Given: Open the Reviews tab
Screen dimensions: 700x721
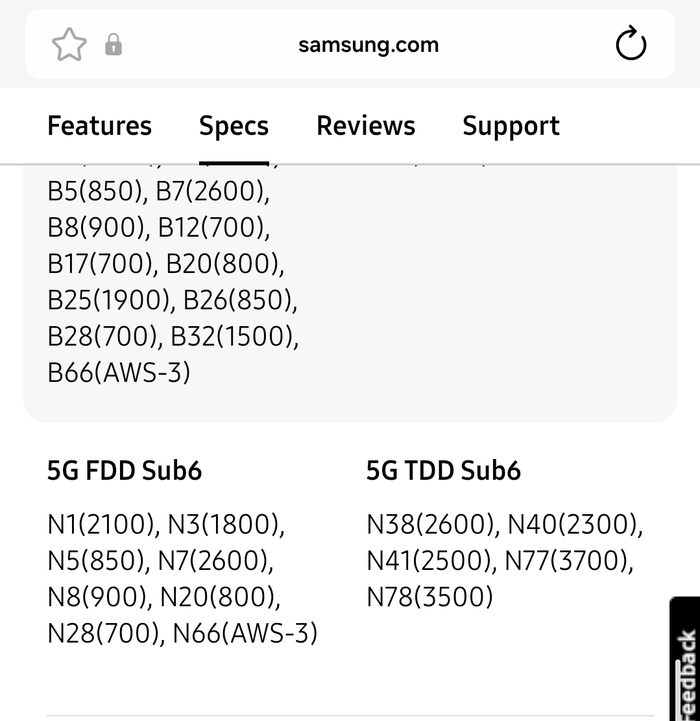Looking at the screenshot, I should coord(366,126).
